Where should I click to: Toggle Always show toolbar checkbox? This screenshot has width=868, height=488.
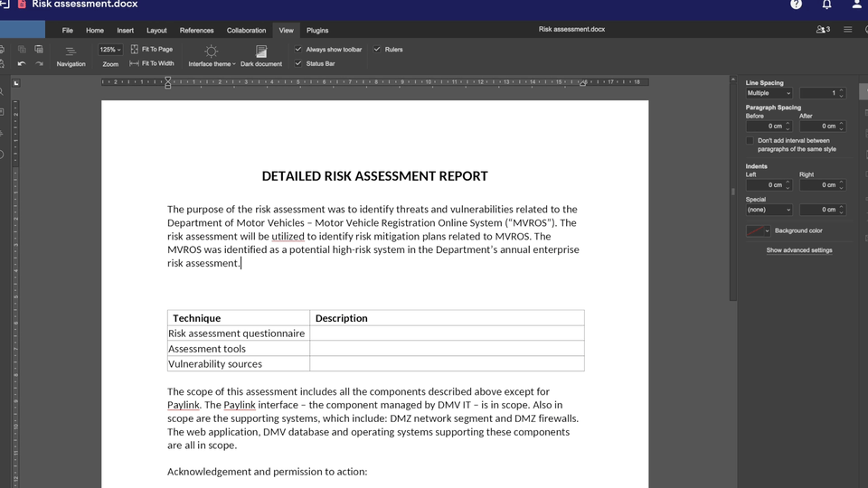coord(298,50)
